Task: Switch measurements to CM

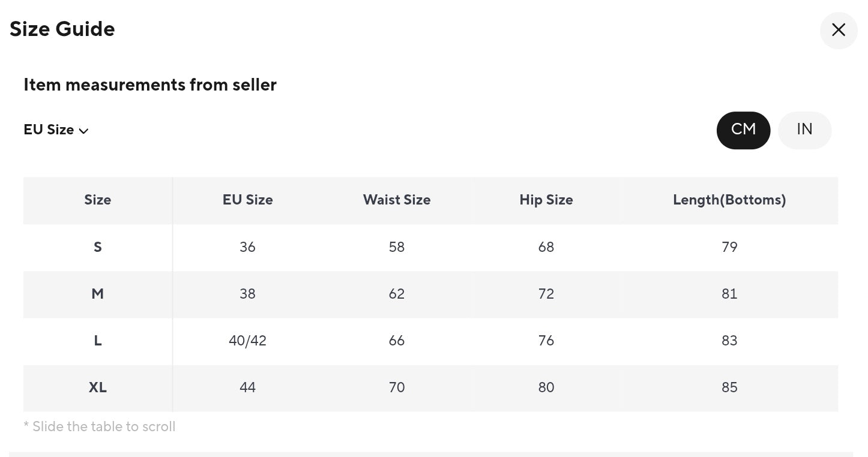Action: (x=743, y=130)
